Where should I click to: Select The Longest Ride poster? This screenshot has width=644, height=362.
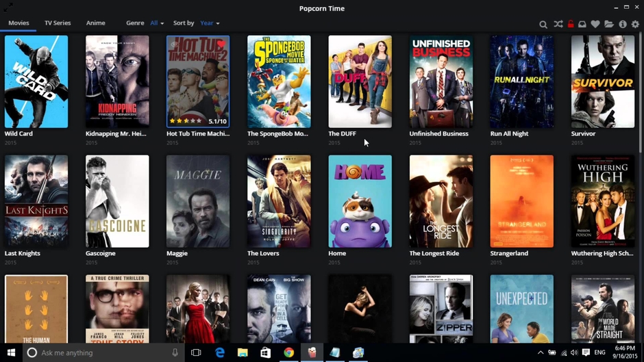(441, 201)
